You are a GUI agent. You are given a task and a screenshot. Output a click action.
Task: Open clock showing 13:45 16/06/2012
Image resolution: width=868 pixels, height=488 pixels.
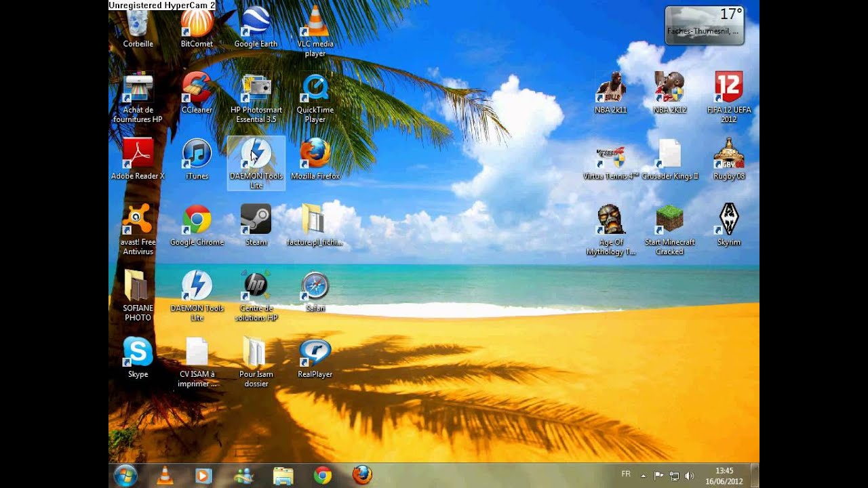coord(724,476)
